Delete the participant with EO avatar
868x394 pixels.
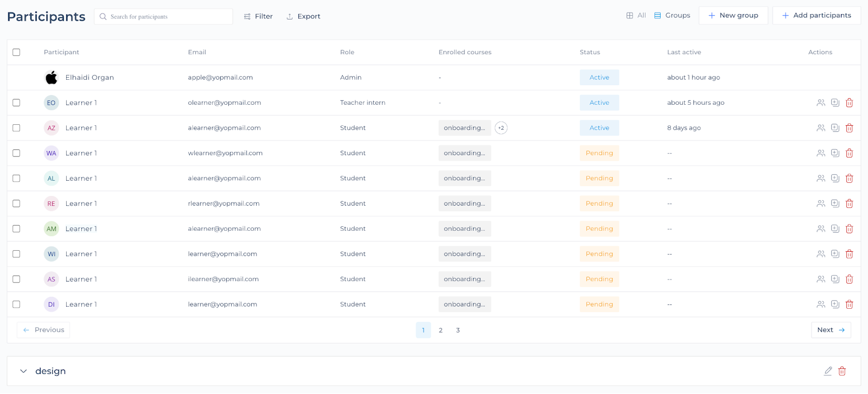[850, 103]
